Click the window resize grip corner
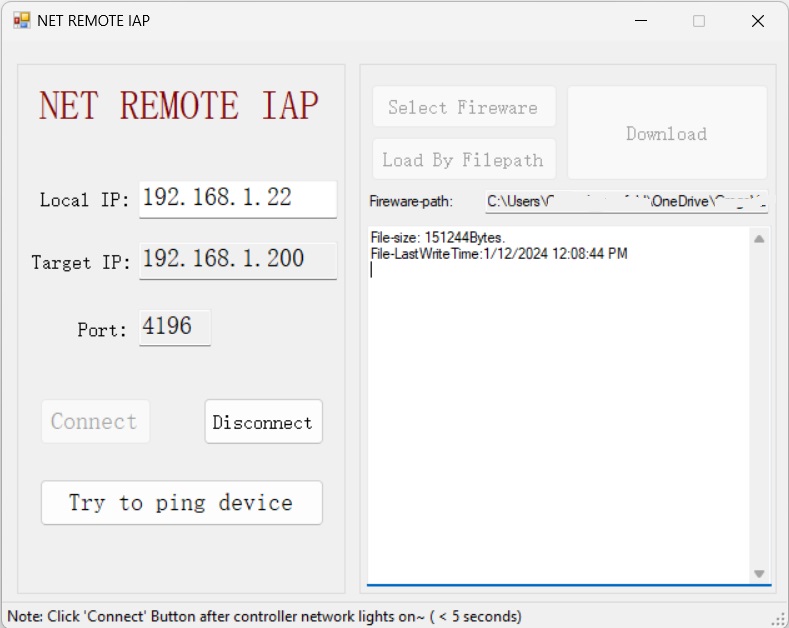The image size is (789, 628). point(779,619)
